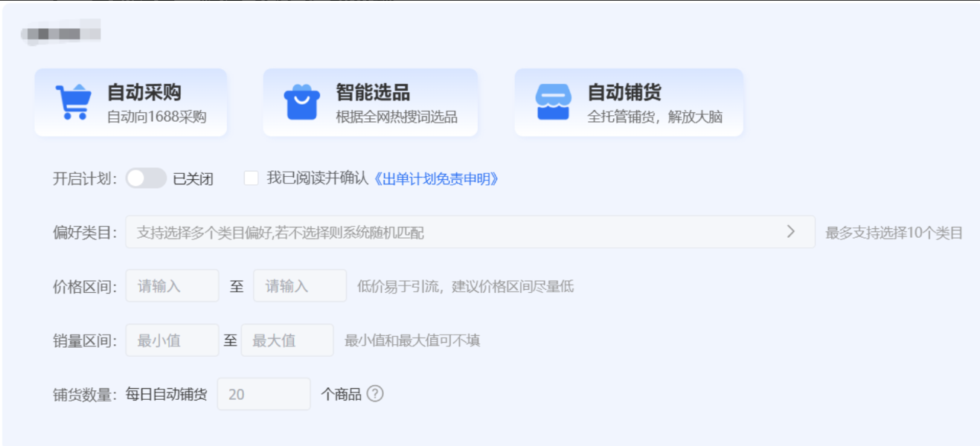Select the 每日自动铺货 quantity field showing 20

(x=263, y=394)
